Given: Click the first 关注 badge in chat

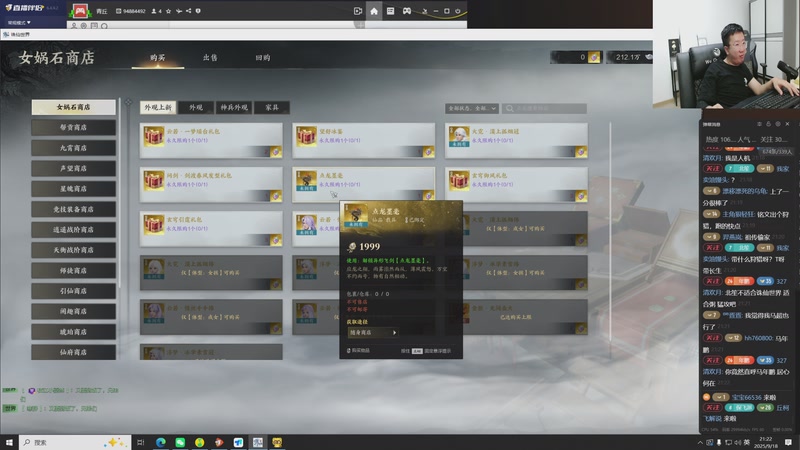Looking at the screenshot, I should (712, 168).
